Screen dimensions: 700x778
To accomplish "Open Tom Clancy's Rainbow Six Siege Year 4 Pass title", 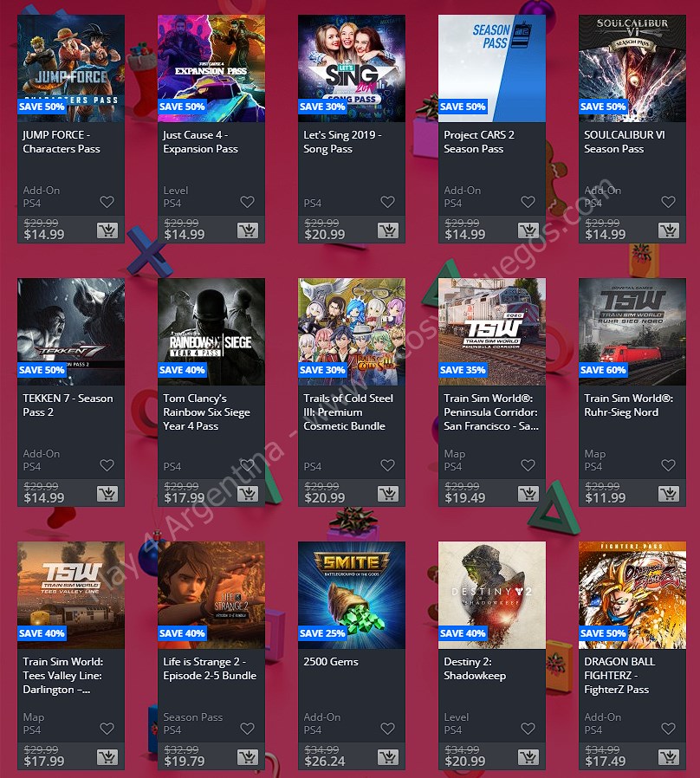I will coord(206,412).
